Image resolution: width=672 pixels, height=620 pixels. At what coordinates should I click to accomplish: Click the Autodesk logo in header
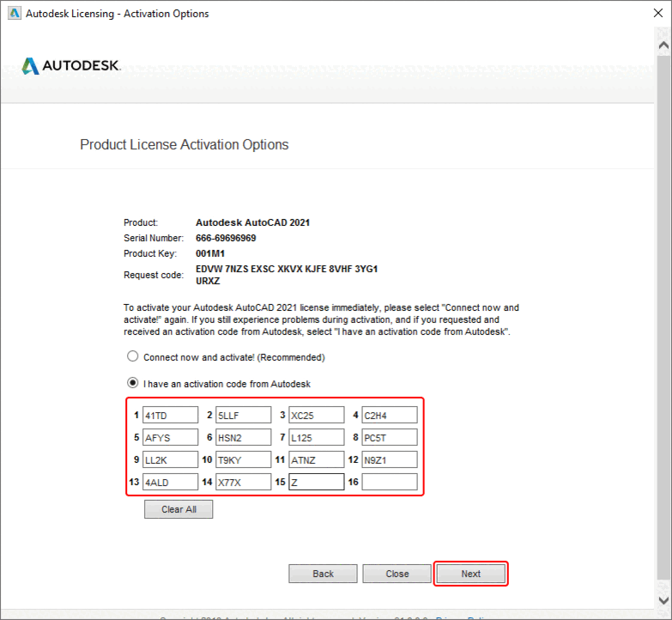(x=71, y=65)
